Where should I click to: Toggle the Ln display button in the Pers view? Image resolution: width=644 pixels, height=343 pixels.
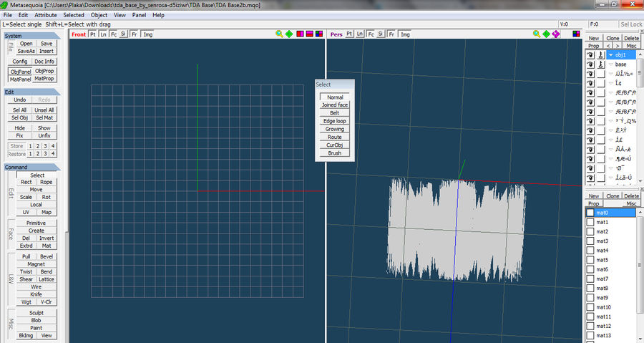click(360, 34)
